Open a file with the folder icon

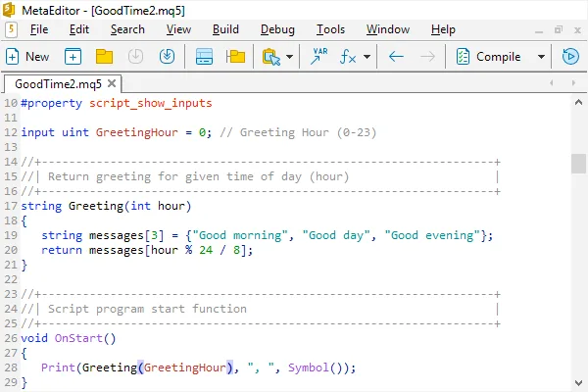click(104, 57)
